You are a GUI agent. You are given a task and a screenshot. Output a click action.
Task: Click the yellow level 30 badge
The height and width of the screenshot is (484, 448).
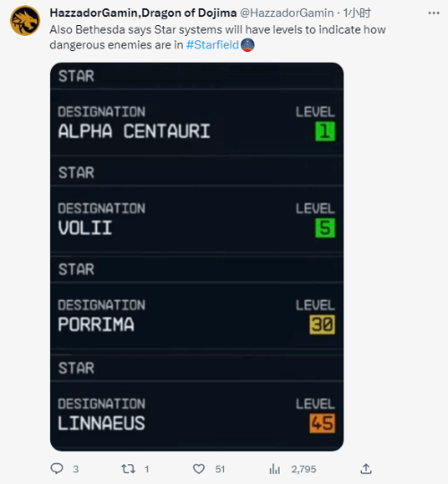(323, 324)
